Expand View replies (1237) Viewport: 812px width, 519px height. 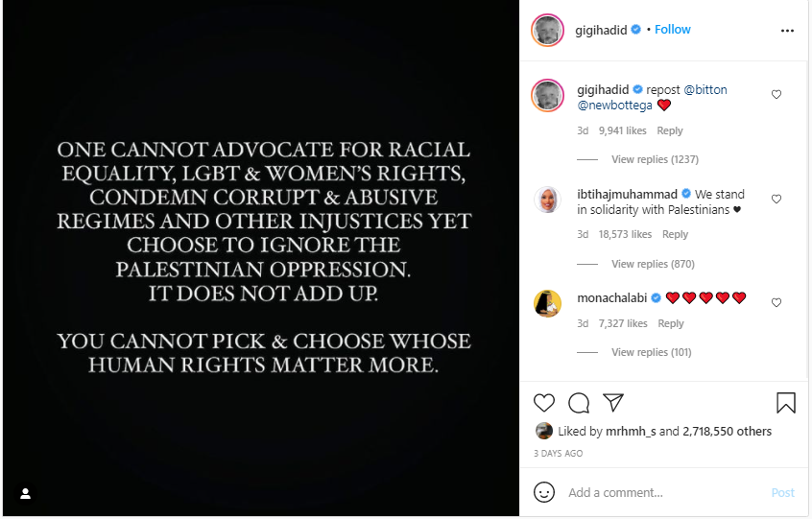655,159
